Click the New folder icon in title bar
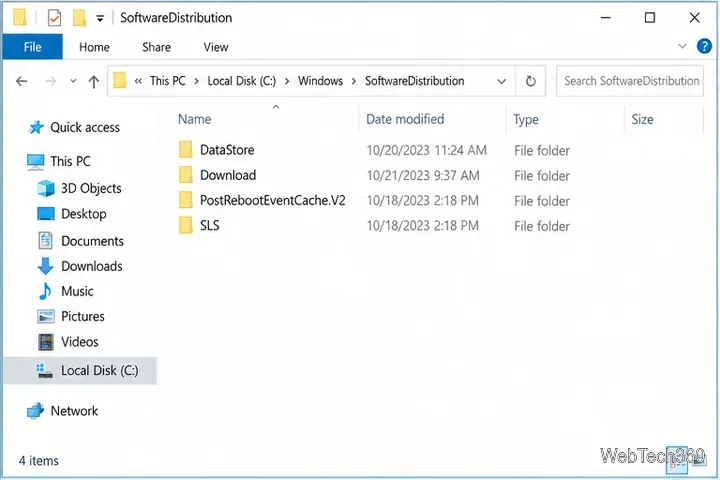This screenshot has width=720, height=480. coord(79,18)
